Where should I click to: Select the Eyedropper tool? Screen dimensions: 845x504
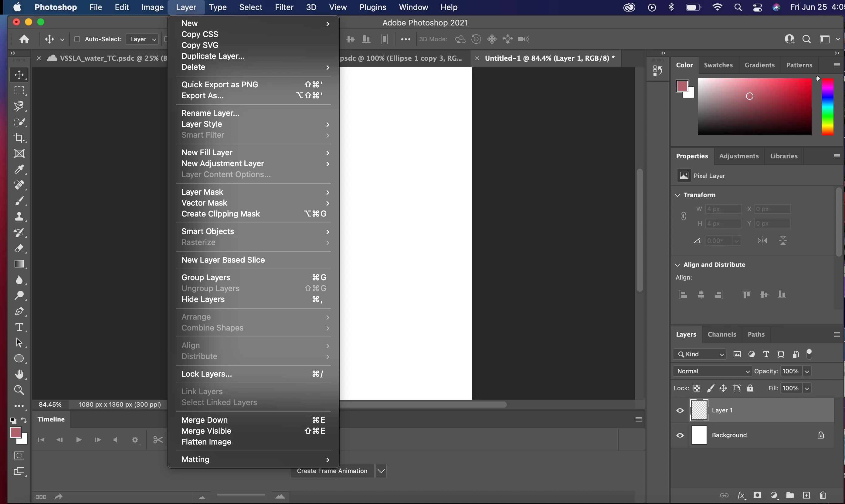19,169
